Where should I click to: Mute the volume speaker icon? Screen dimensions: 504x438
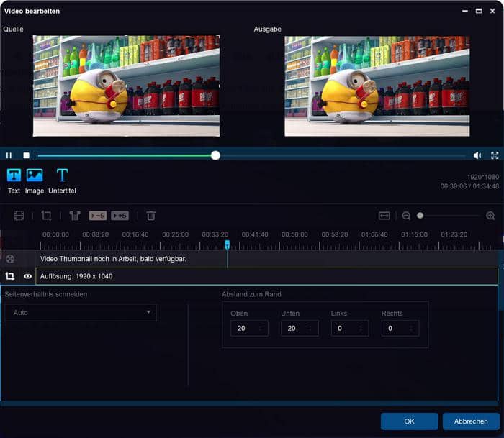[x=477, y=155]
